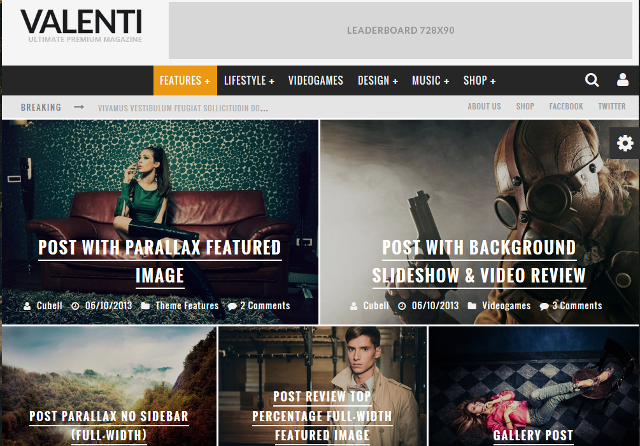This screenshot has height=446, width=640.
Task: Open 3 Comments link
Action: [x=577, y=306]
